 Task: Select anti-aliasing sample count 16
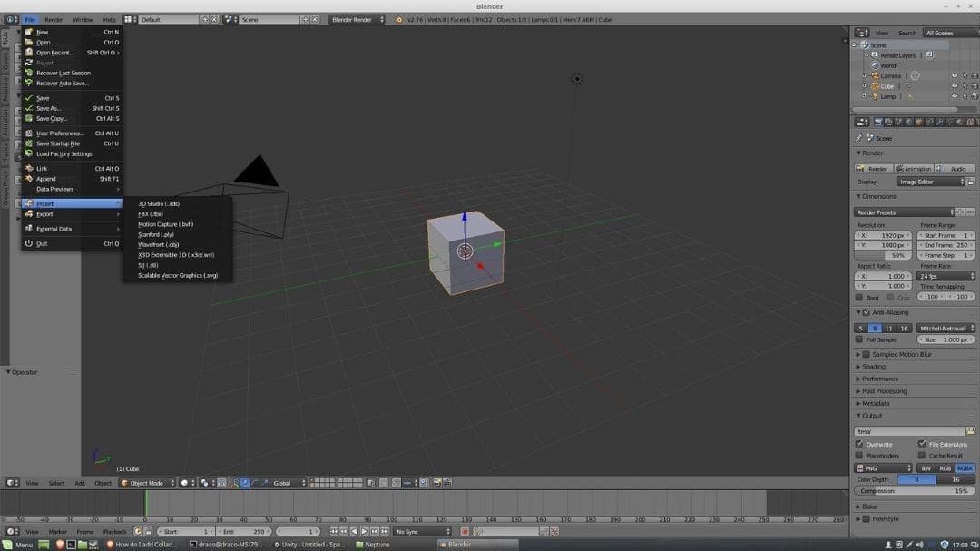[904, 329]
